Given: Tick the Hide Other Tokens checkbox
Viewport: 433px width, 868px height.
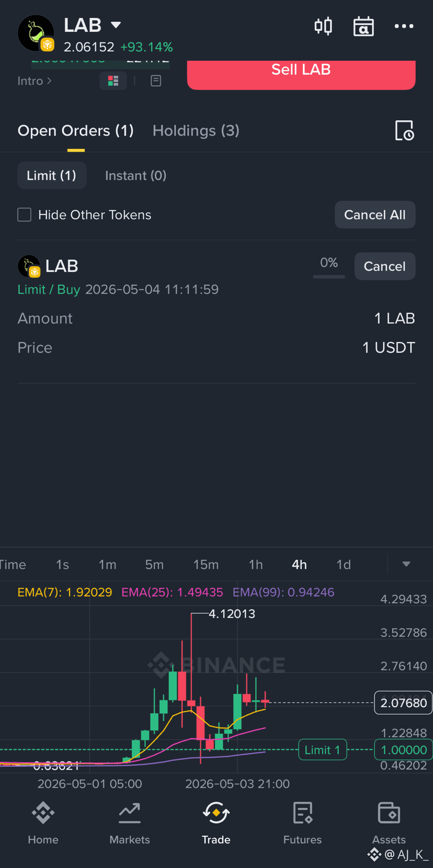Looking at the screenshot, I should pyautogui.click(x=25, y=215).
